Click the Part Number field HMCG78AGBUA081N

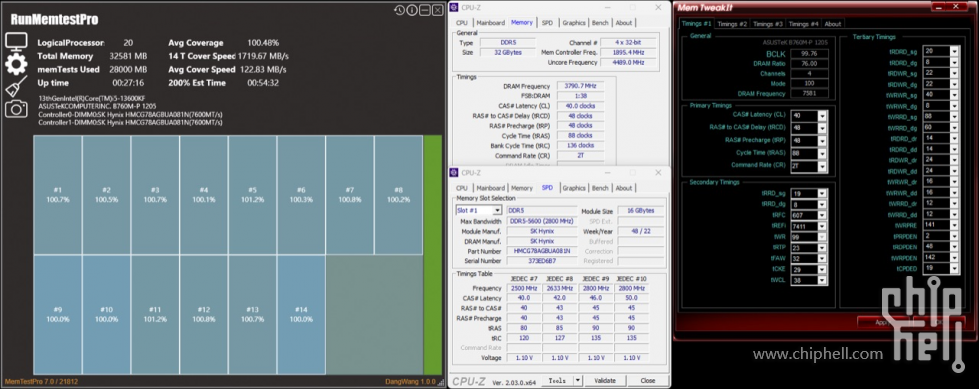tap(541, 251)
